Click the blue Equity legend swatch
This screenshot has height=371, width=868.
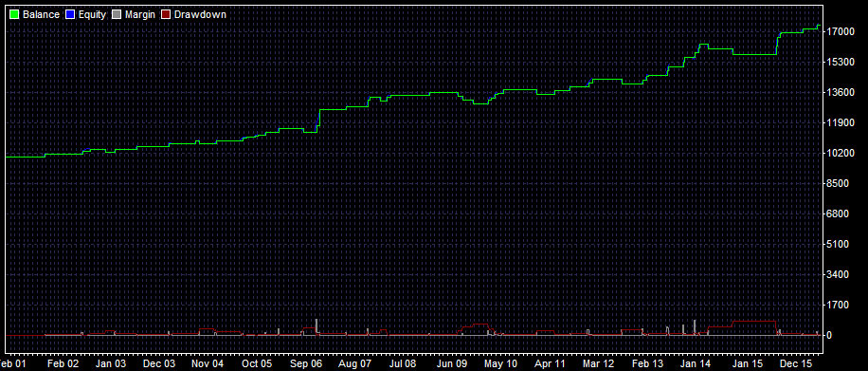point(70,15)
